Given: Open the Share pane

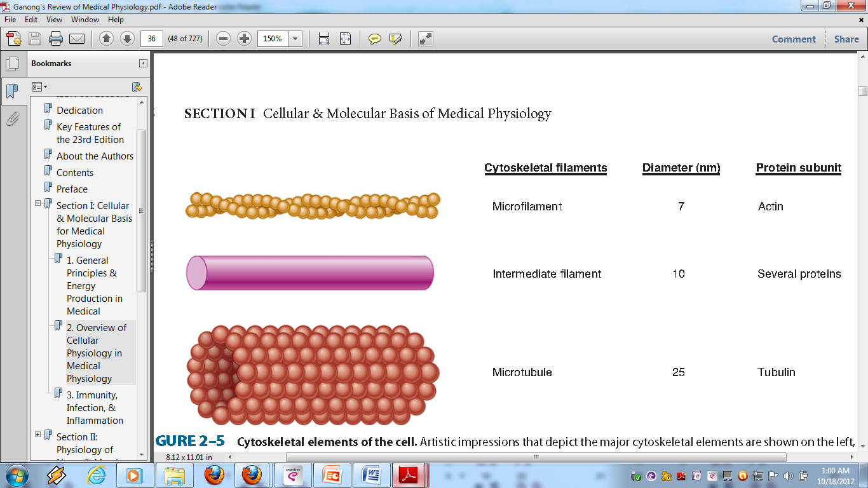Looking at the screenshot, I should coord(846,39).
